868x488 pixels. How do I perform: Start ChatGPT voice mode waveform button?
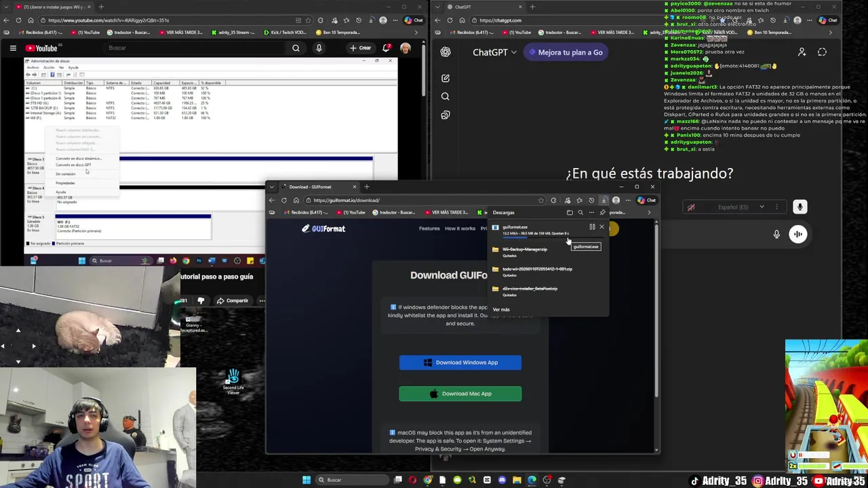coord(798,235)
